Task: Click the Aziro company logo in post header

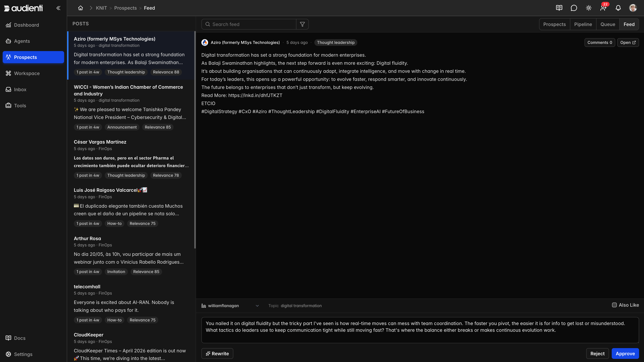Action: 205,43
